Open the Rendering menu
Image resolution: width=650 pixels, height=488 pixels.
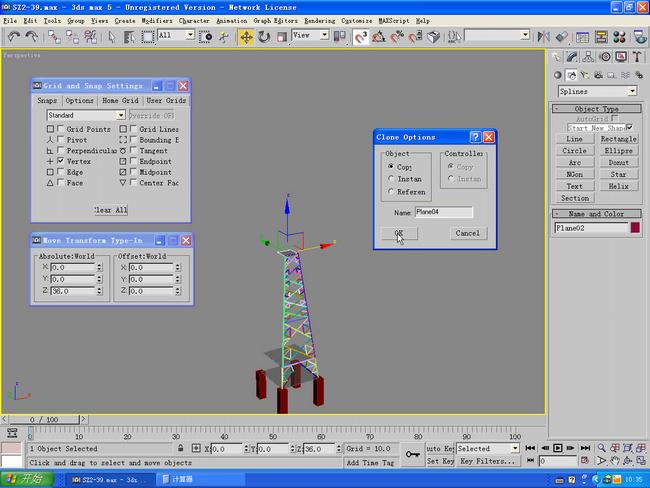320,21
